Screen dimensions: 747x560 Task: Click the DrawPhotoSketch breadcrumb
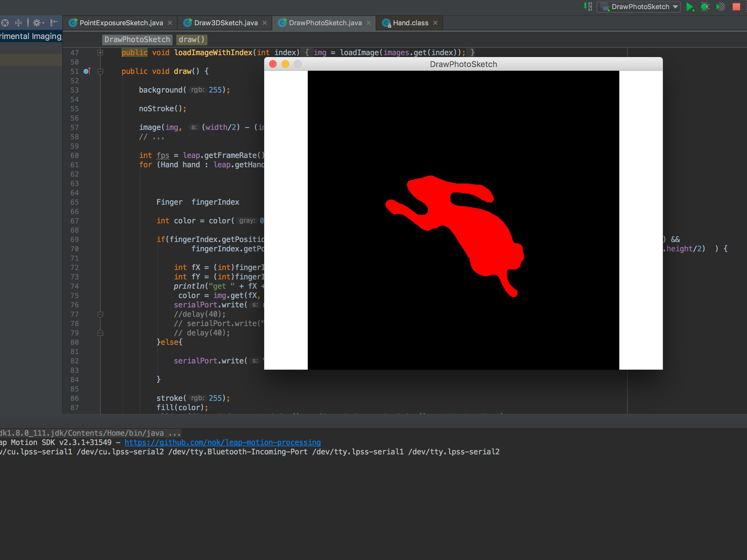pos(137,40)
